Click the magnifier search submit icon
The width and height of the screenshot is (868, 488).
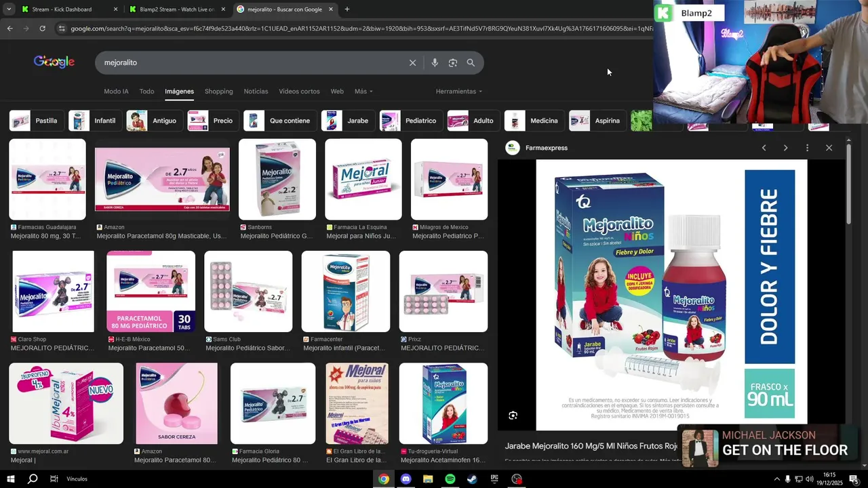471,63
